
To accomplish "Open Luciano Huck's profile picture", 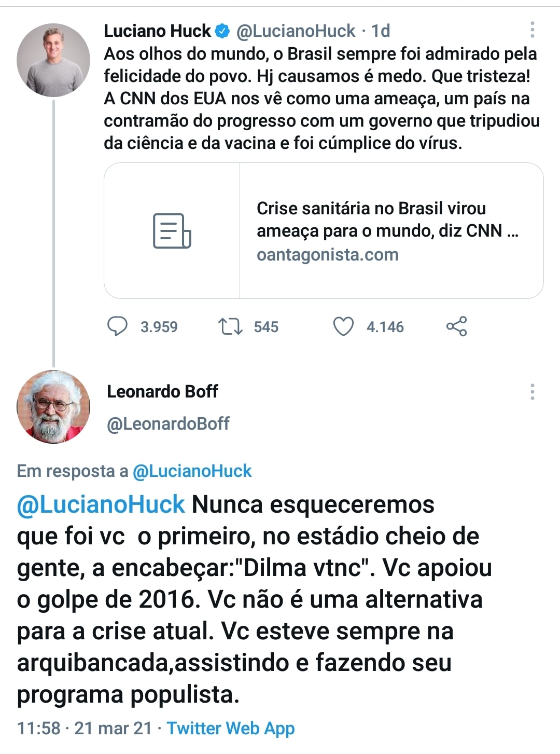I will point(53,60).
